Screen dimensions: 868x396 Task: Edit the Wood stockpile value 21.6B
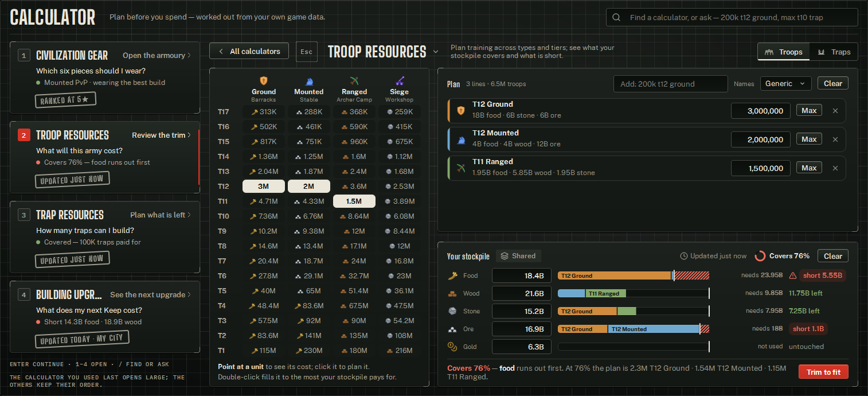tap(522, 293)
